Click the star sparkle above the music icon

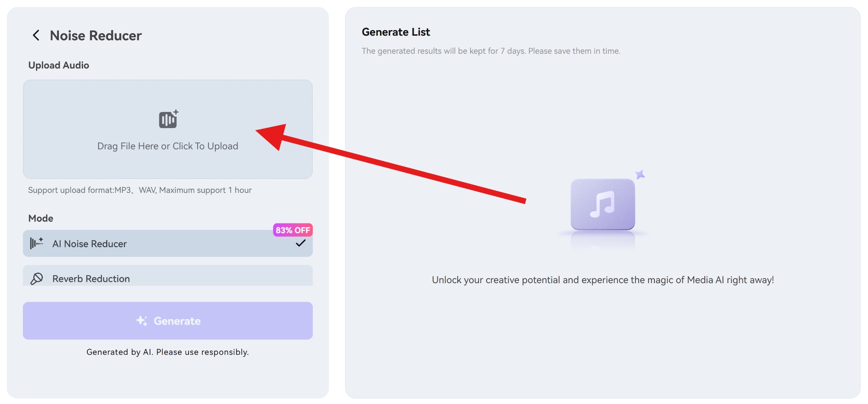[640, 174]
